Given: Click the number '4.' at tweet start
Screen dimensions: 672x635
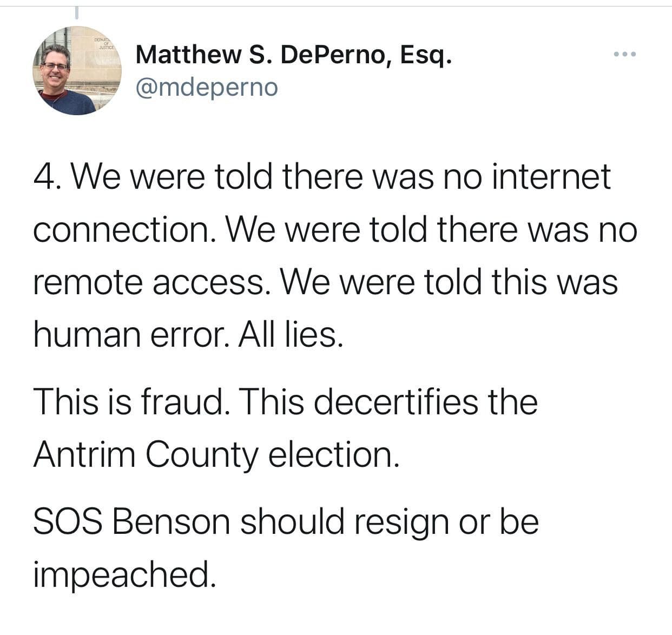Looking at the screenshot, I should [x=45, y=177].
